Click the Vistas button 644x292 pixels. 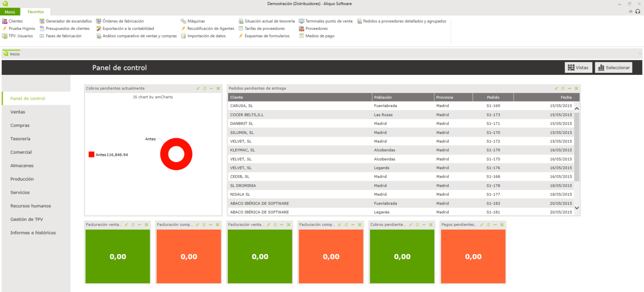[x=578, y=68]
